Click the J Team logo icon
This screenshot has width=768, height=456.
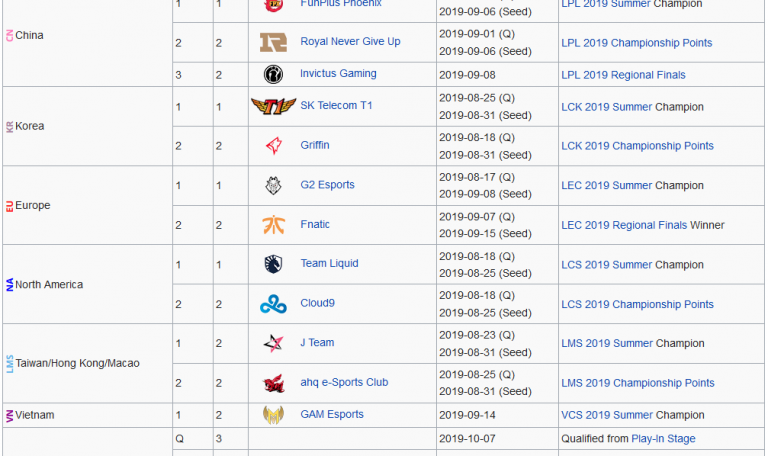(273, 343)
